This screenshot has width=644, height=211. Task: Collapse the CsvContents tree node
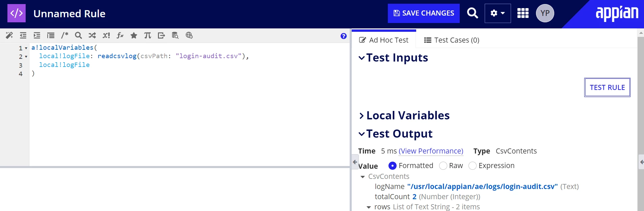click(363, 177)
